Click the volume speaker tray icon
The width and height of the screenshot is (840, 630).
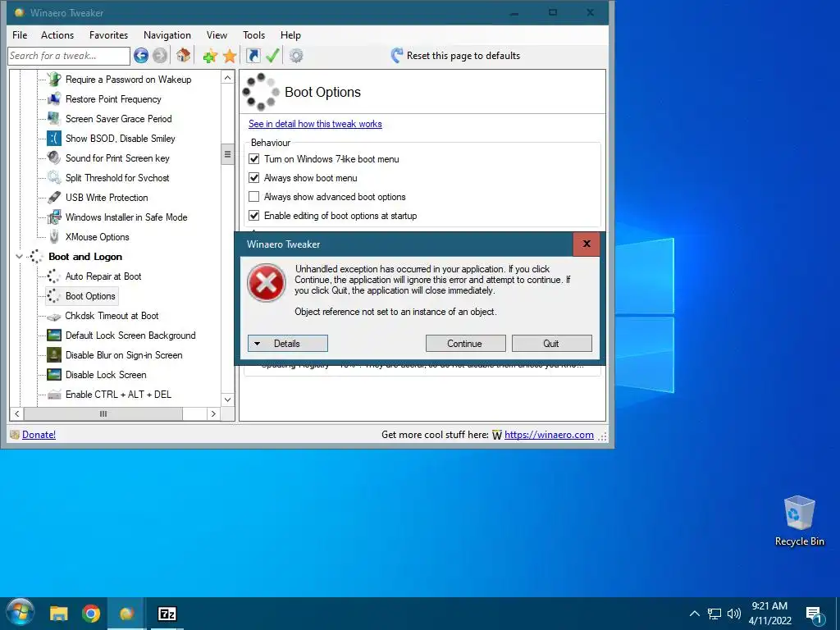(734, 614)
